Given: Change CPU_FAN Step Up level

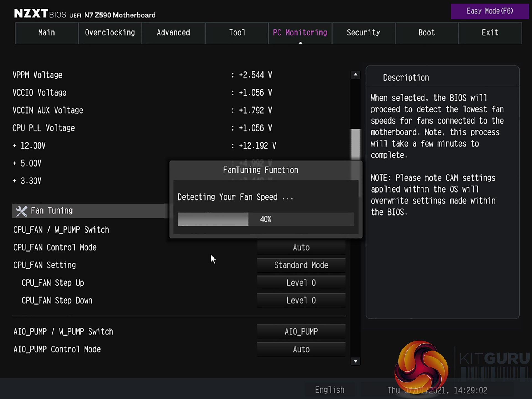Looking at the screenshot, I should tap(301, 283).
